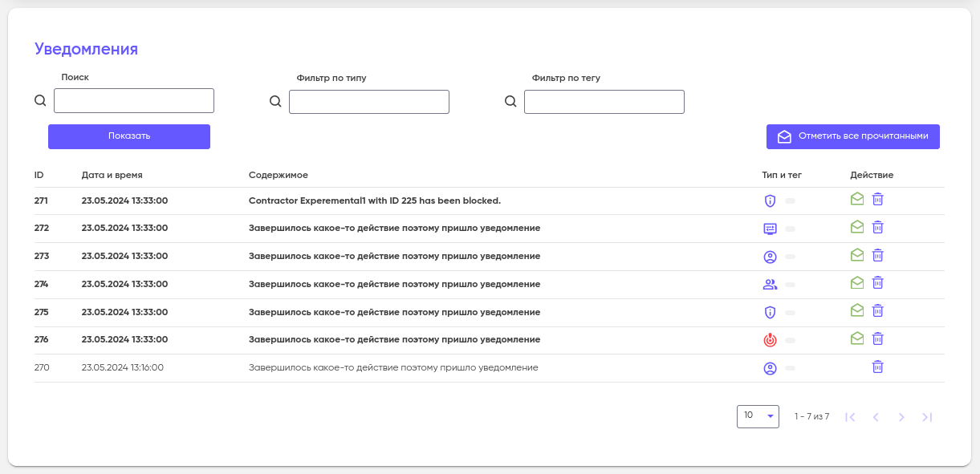The image size is (980, 474).
Task: Click the monitor type icon in row 272
Action: (770, 229)
